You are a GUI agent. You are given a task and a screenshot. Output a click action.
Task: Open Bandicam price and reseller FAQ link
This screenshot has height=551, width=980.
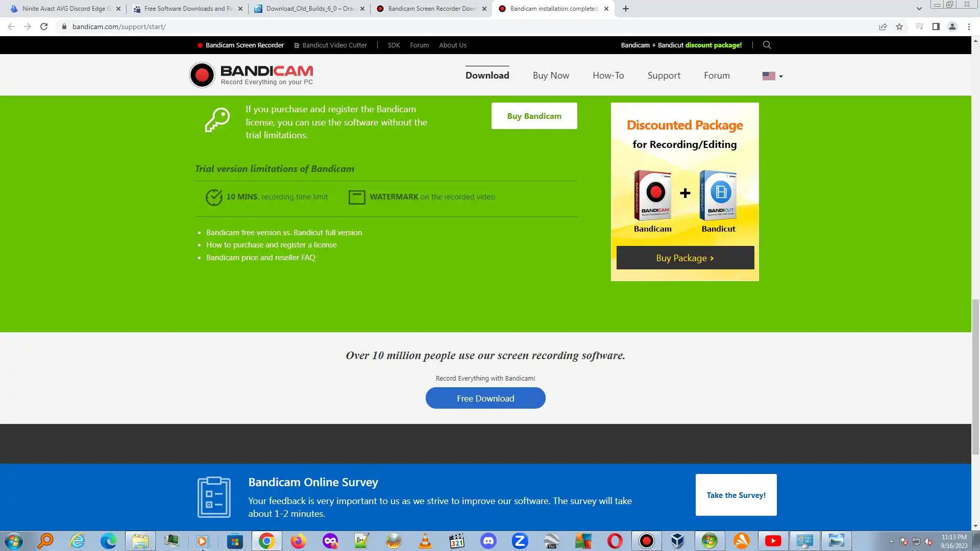click(260, 258)
